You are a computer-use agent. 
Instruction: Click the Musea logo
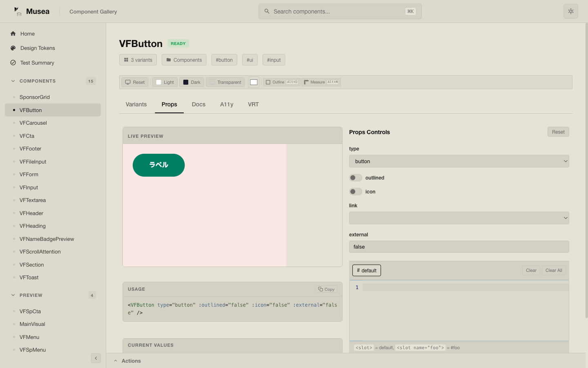(x=18, y=11)
